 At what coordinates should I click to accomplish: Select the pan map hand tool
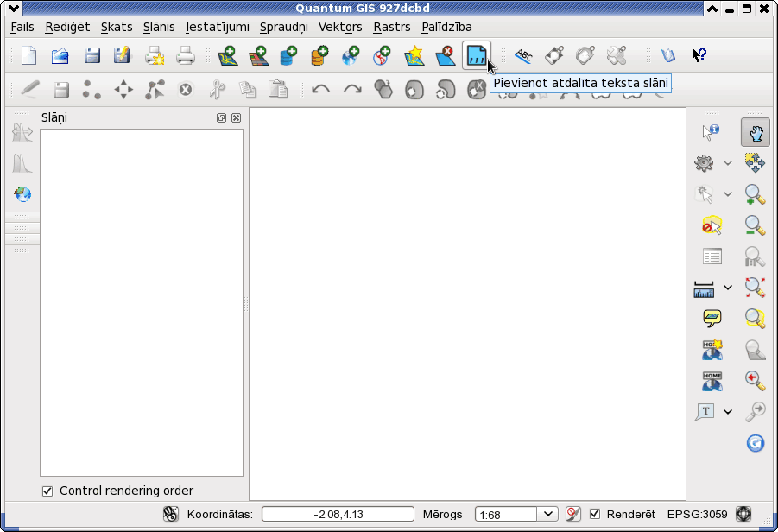pos(756,132)
